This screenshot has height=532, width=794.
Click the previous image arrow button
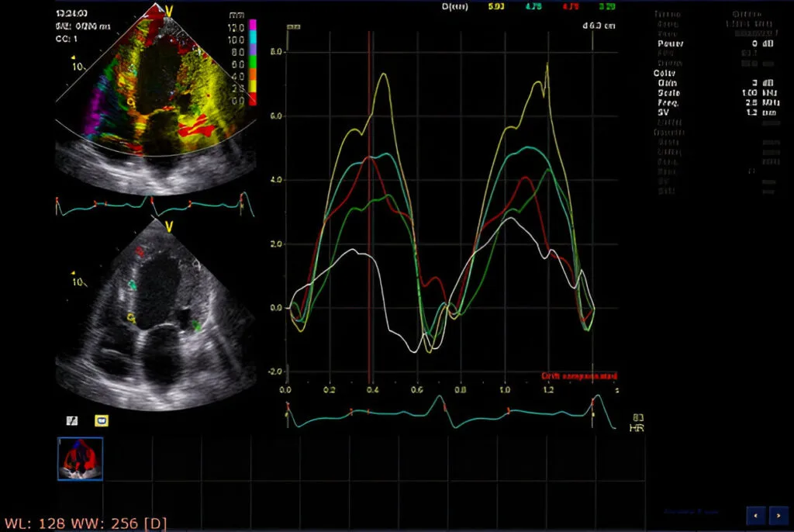point(755,515)
